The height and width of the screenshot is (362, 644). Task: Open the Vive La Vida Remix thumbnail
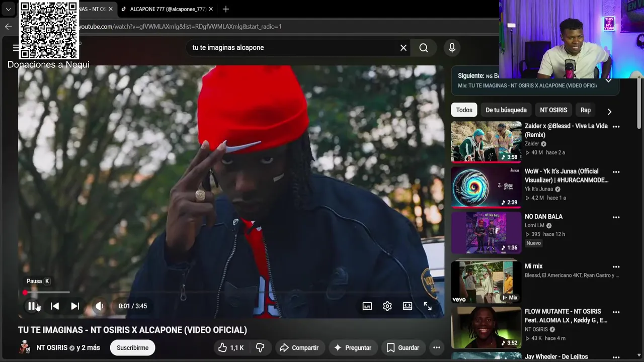[x=486, y=142]
